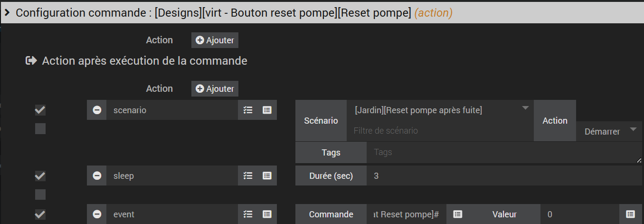The height and width of the screenshot is (224, 644).
Task: Click the top Ajouter action button
Action: click(x=215, y=40)
